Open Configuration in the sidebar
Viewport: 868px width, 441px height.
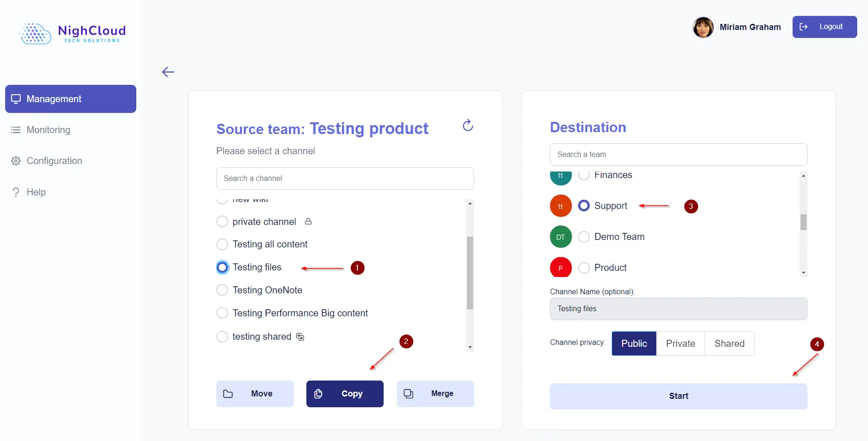click(54, 161)
